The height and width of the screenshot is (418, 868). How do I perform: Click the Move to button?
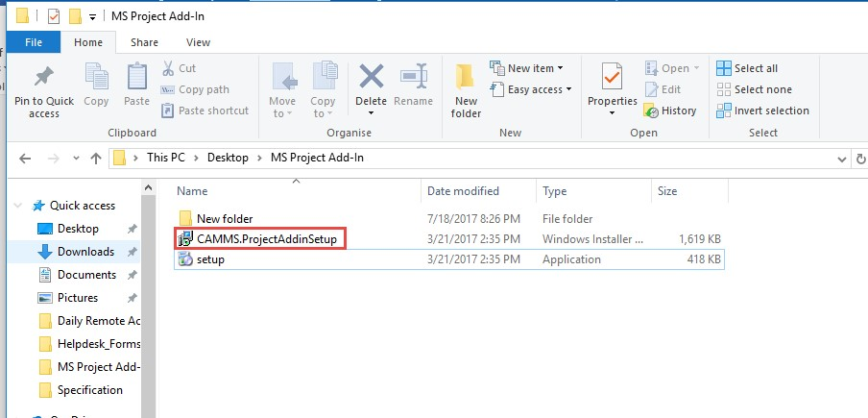(x=282, y=90)
